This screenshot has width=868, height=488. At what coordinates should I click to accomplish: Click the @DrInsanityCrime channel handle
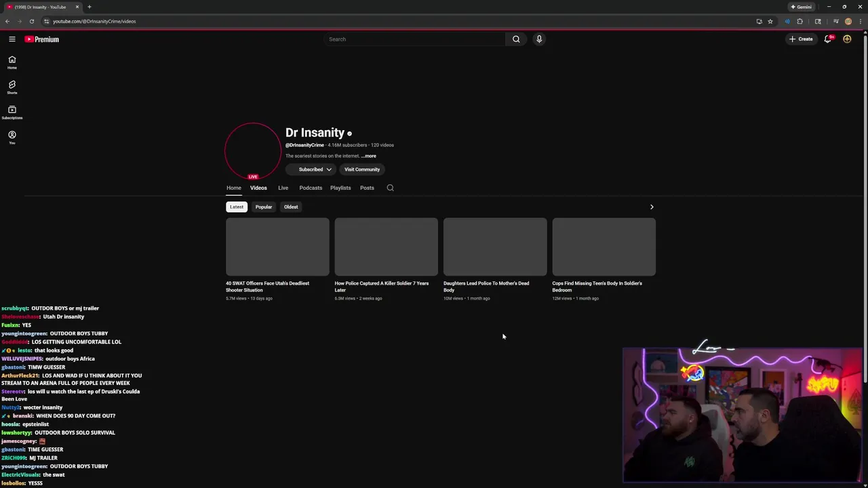(x=304, y=145)
